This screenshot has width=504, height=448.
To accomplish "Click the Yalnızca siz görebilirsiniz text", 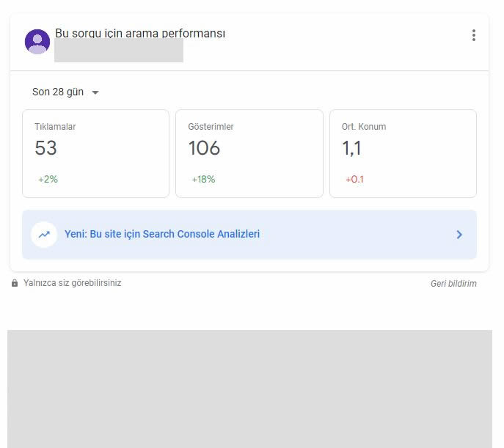I will click(73, 283).
